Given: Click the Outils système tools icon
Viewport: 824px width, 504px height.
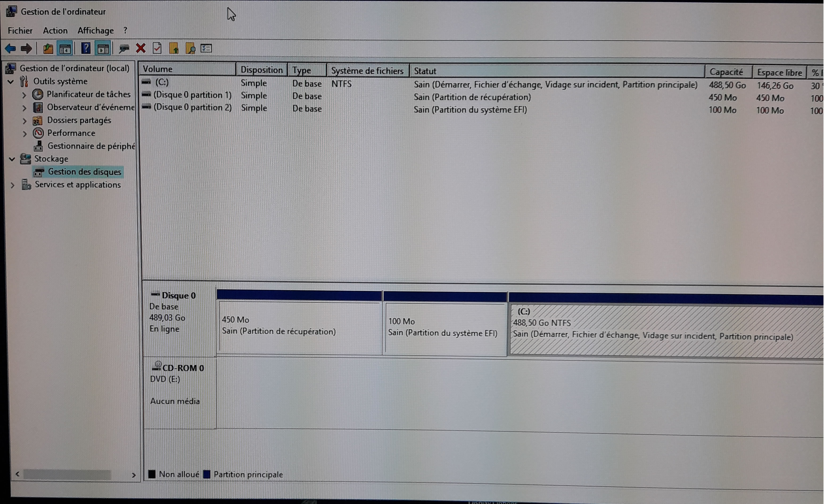Looking at the screenshot, I should [x=24, y=81].
